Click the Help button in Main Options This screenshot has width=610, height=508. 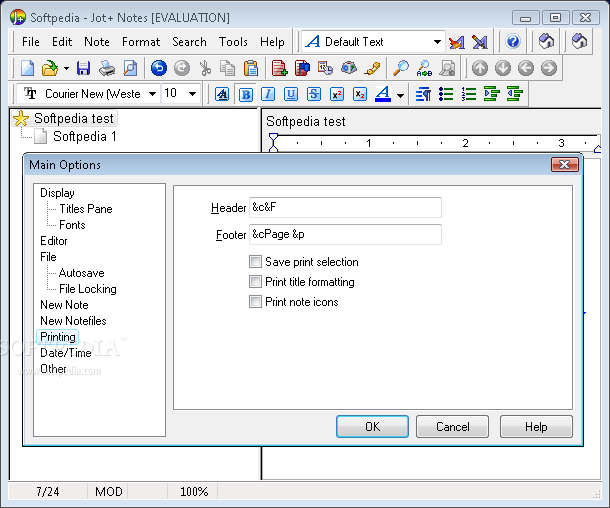tap(536, 426)
